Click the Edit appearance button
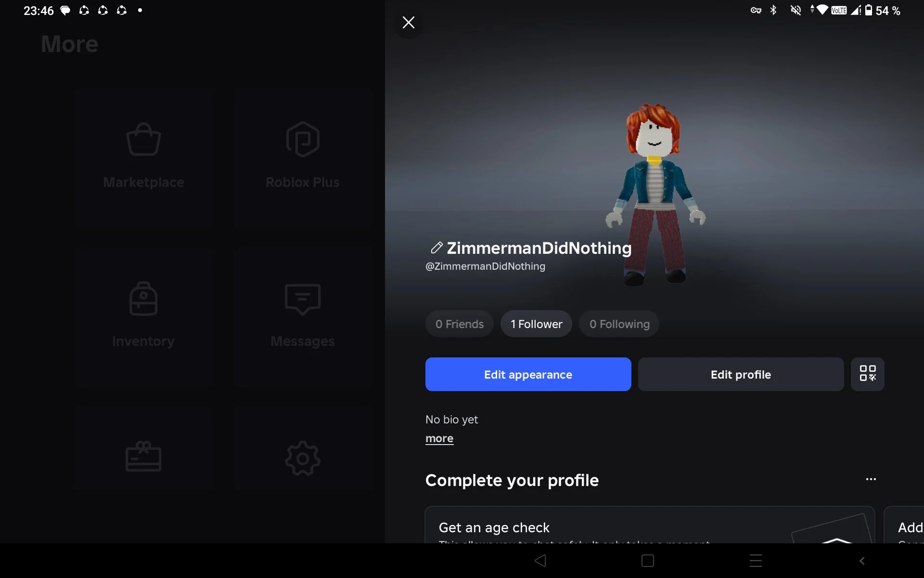This screenshot has width=924, height=578. click(x=528, y=374)
